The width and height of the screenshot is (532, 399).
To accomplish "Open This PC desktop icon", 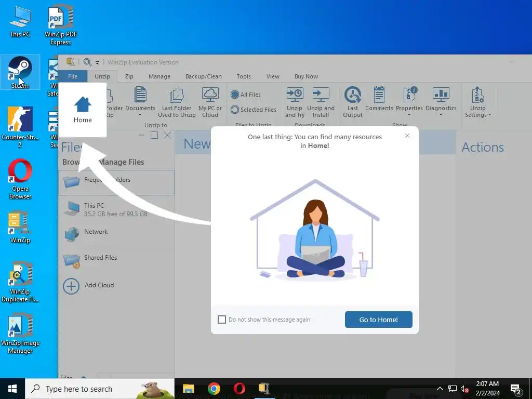I will tap(20, 21).
